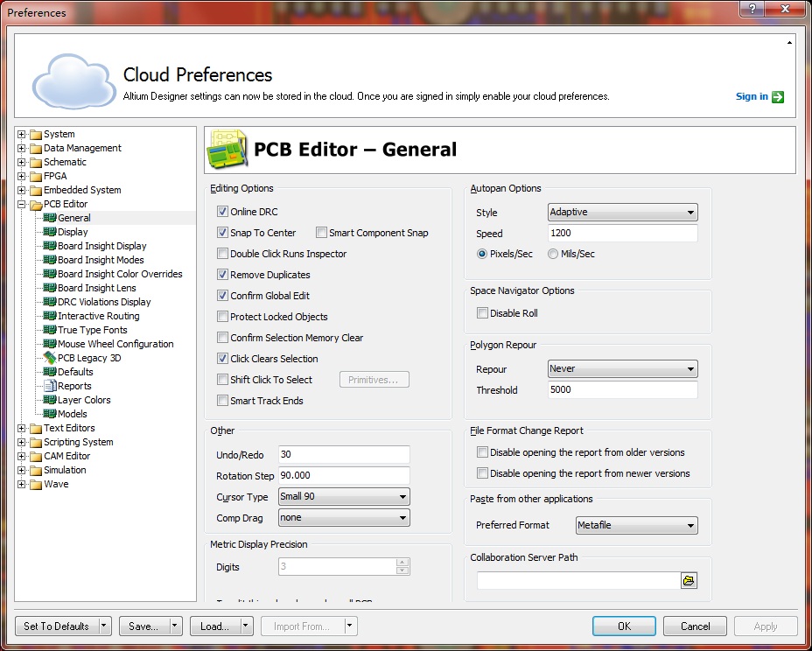This screenshot has height=651, width=812.
Task: Click the Layer Colors icon
Action: tap(50, 400)
